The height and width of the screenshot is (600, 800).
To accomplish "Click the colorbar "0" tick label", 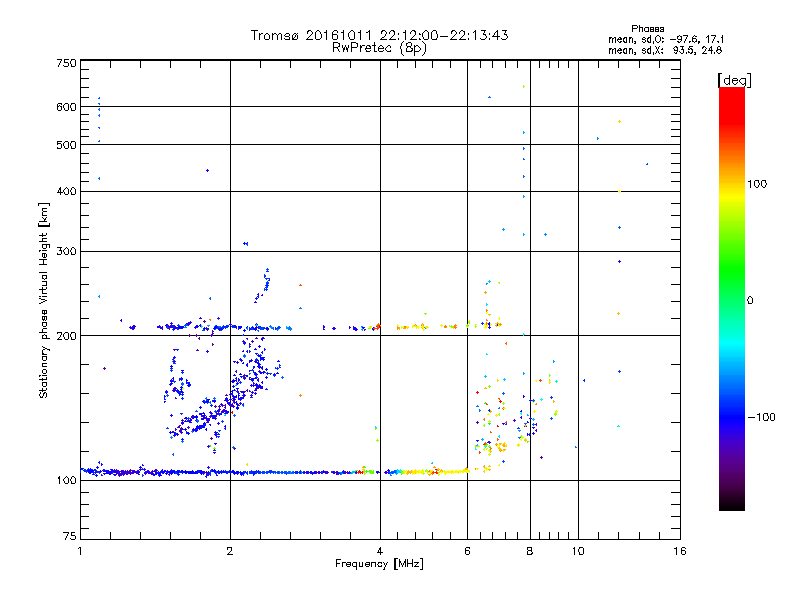I will (x=749, y=300).
